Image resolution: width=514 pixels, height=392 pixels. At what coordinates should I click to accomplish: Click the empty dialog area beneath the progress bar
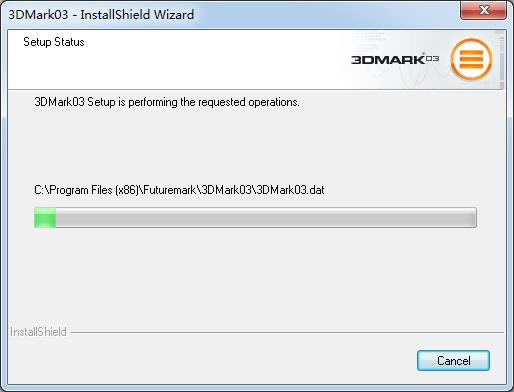click(257, 278)
